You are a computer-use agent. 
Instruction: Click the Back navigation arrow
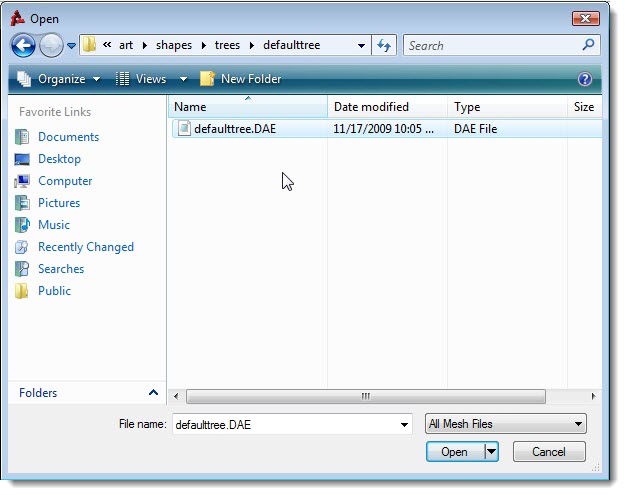pyautogui.click(x=23, y=45)
